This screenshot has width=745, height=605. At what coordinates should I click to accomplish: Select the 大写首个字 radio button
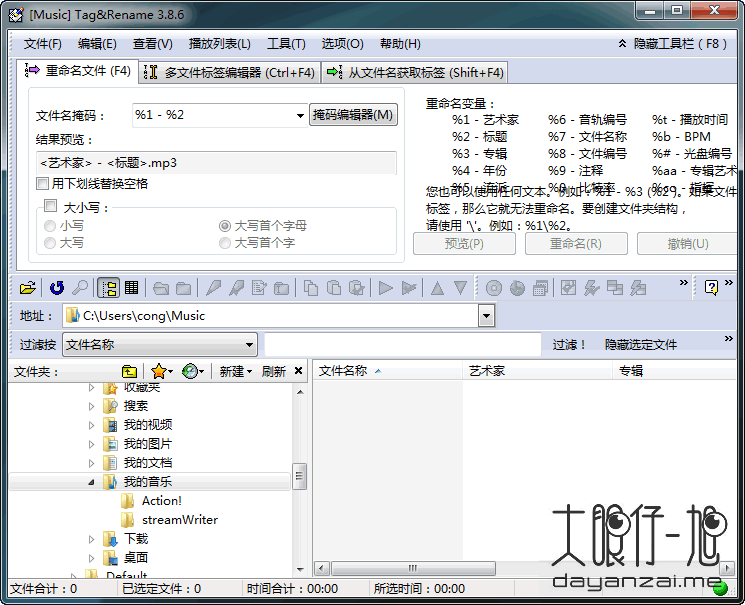225,243
